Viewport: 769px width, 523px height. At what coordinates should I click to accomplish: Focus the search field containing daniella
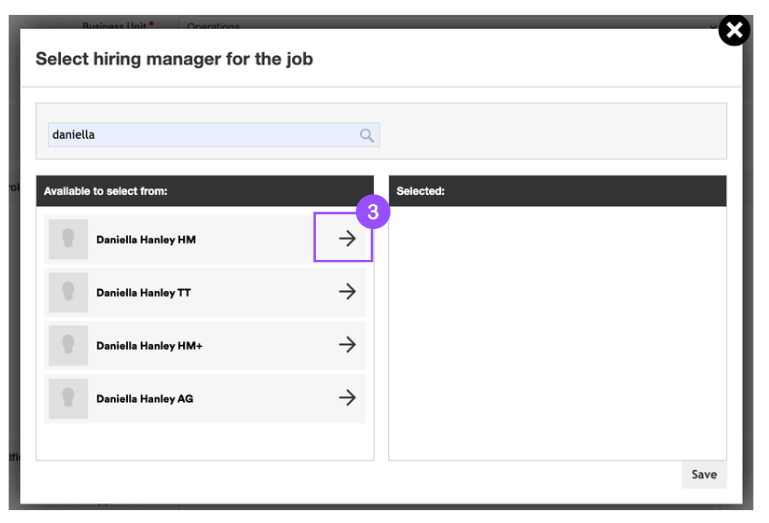pos(200,135)
